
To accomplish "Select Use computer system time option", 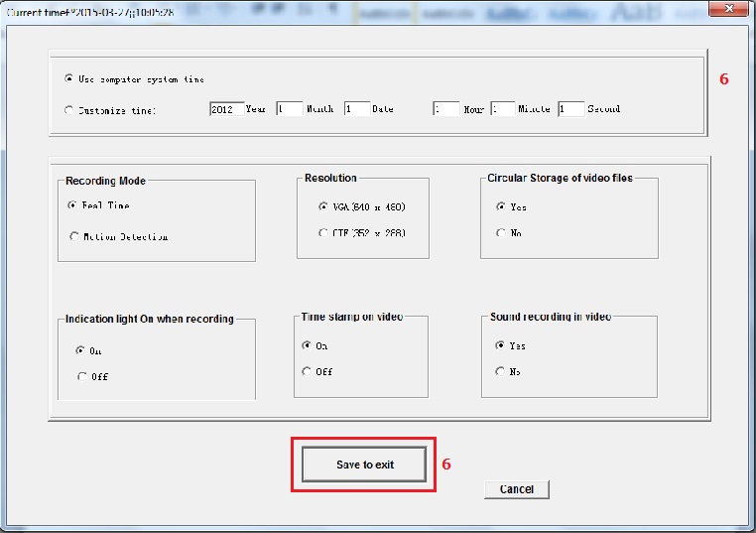I will tap(68, 79).
